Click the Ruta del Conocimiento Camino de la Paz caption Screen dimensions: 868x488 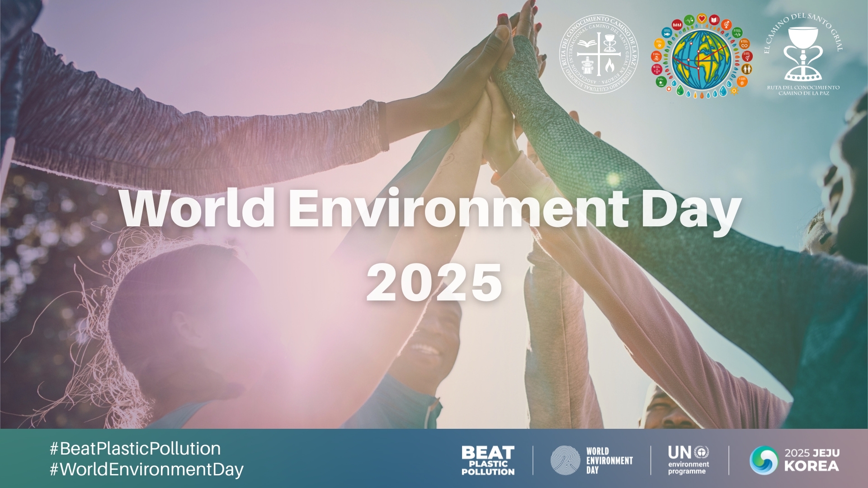click(x=803, y=90)
